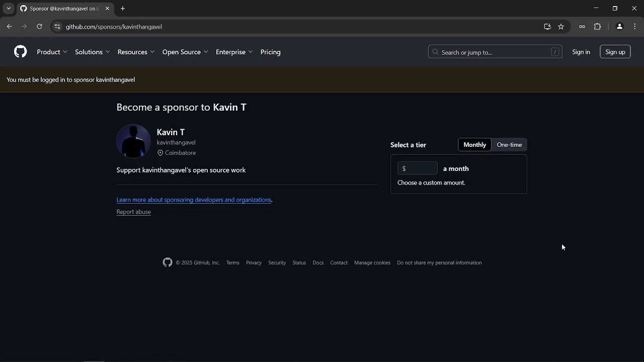The width and height of the screenshot is (644, 362).
Task: Go back with browser back arrow
Action: tap(9, 27)
